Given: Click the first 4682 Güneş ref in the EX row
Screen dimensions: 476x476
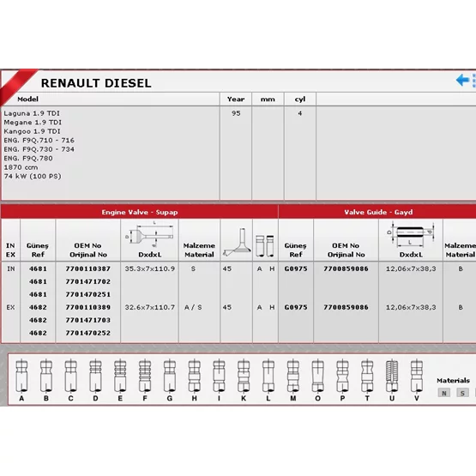Looking at the screenshot, I should click(38, 307).
